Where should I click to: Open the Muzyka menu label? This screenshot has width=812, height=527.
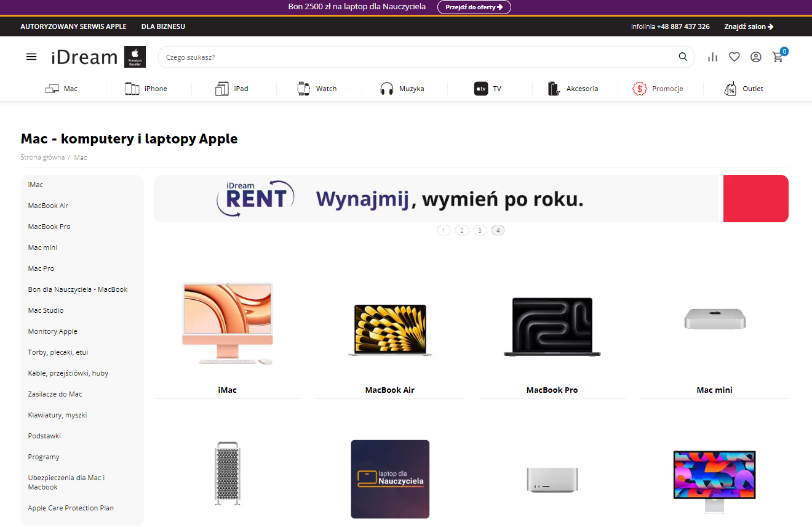[412, 89]
